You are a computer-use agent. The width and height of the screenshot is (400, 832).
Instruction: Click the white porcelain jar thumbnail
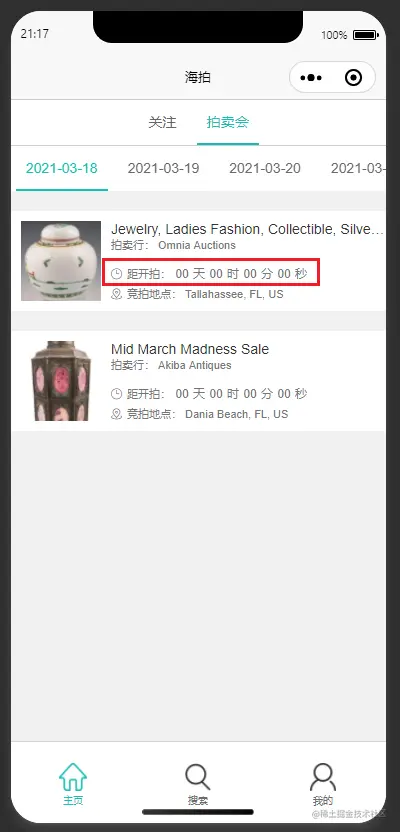pyautogui.click(x=61, y=261)
